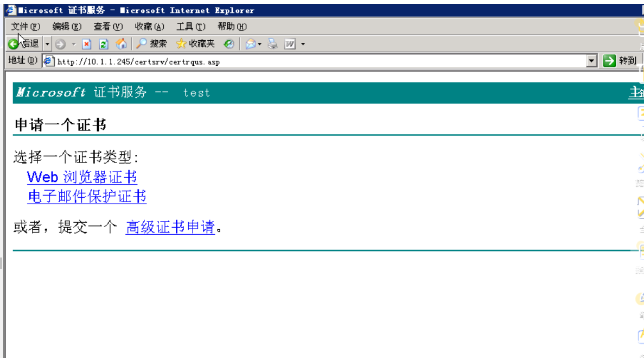Click the 申请一个证书 heading text
This screenshot has height=358, width=644.
(60, 125)
